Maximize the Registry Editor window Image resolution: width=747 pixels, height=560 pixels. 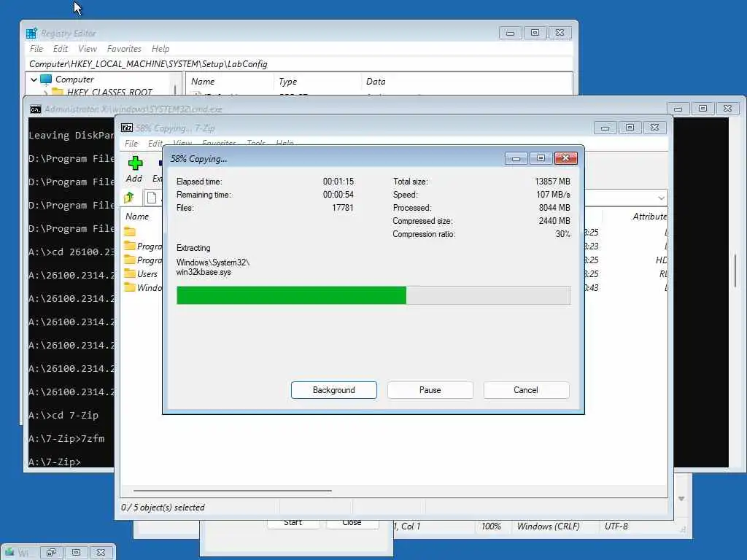tap(535, 33)
